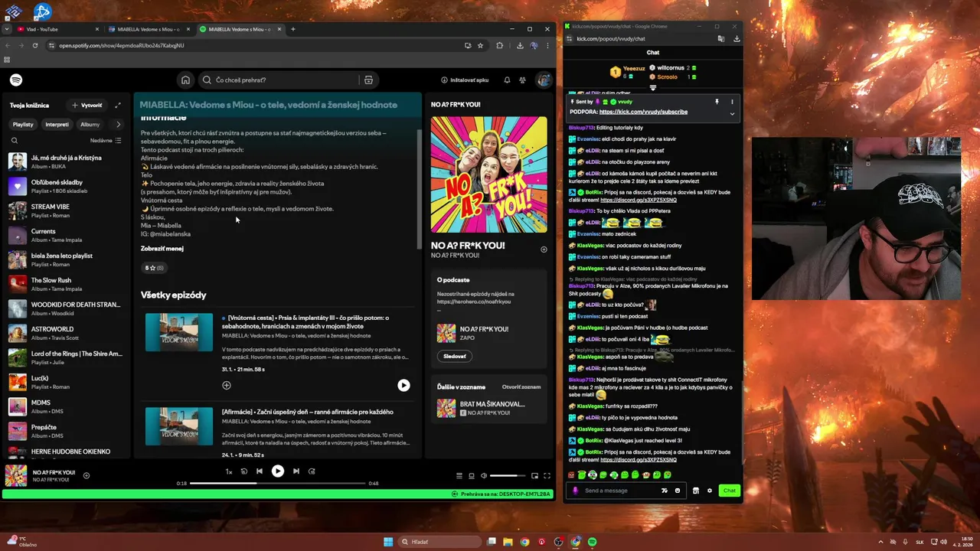Reload the Spotify page
This screenshot has width=980, height=551.
click(35, 45)
